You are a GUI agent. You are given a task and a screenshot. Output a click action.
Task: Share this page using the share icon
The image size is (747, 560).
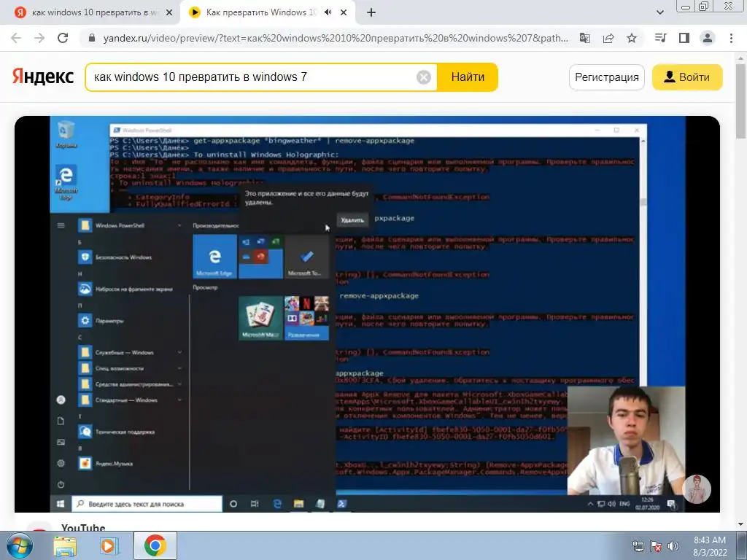click(x=608, y=38)
